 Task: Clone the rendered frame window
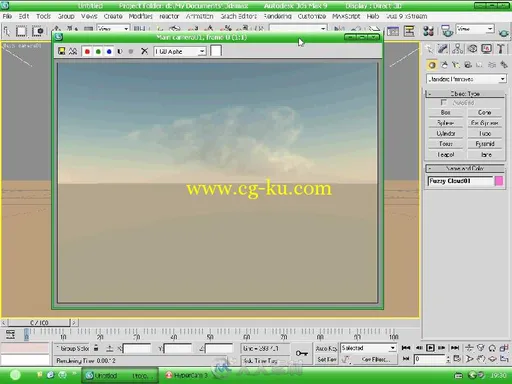click(x=73, y=51)
